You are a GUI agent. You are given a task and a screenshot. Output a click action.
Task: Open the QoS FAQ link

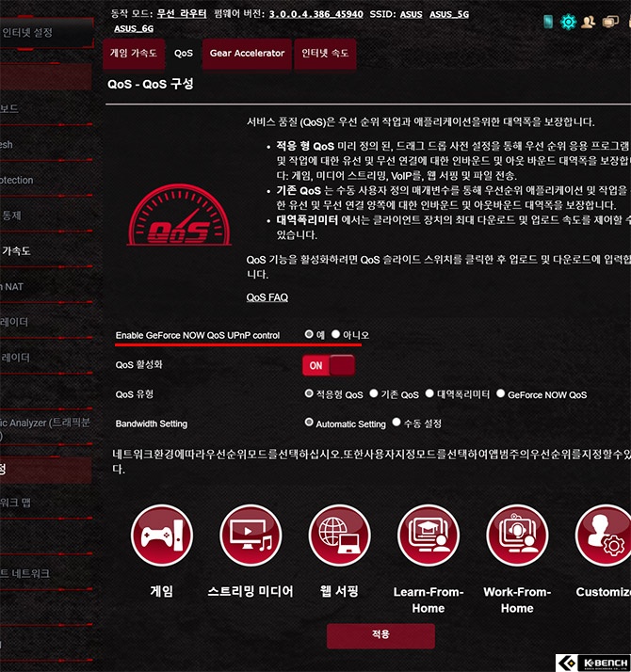point(267,297)
